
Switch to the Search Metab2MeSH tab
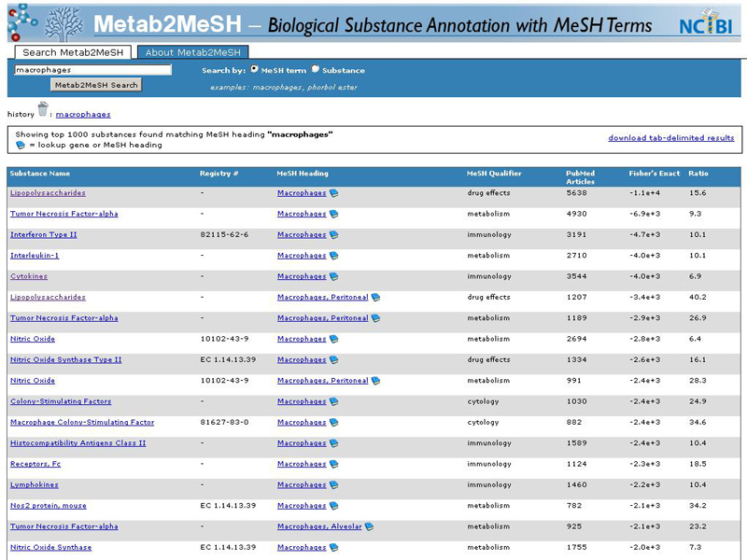73,52
